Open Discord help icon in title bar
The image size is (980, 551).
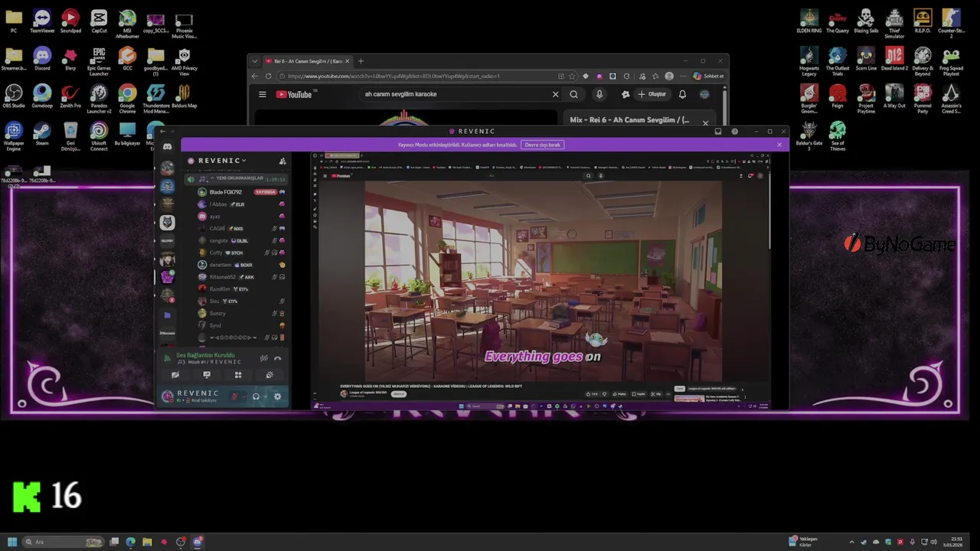(x=735, y=132)
